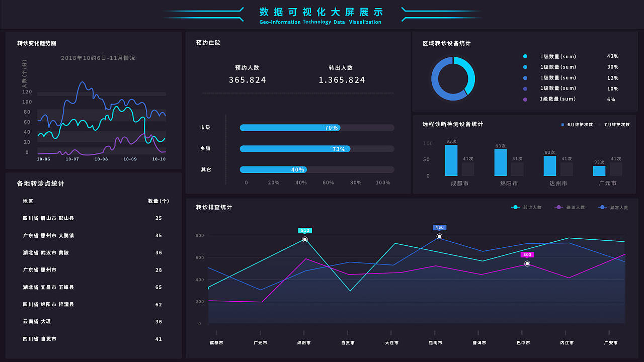
Task: Click 昆明市 on the 转诊排查统计 axis
Action: (435, 343)
